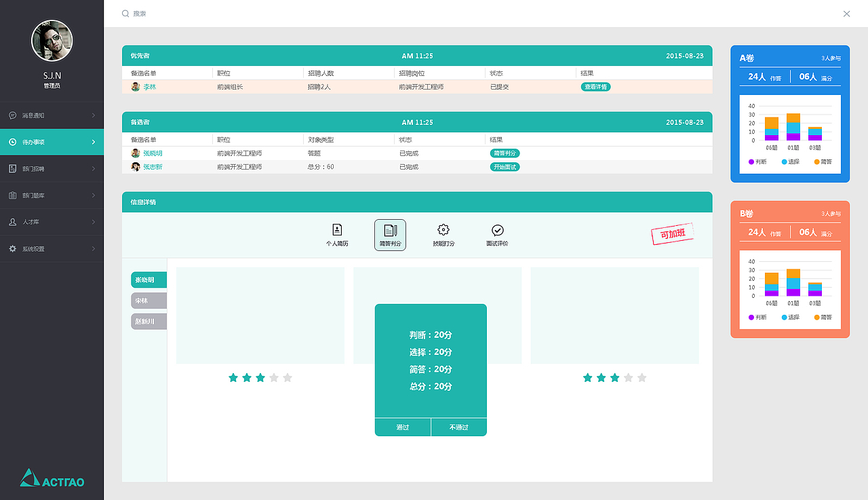This screenshot has height=500, width=868.
Task: Open the 人才库 menu label
Action: point(31,222)
